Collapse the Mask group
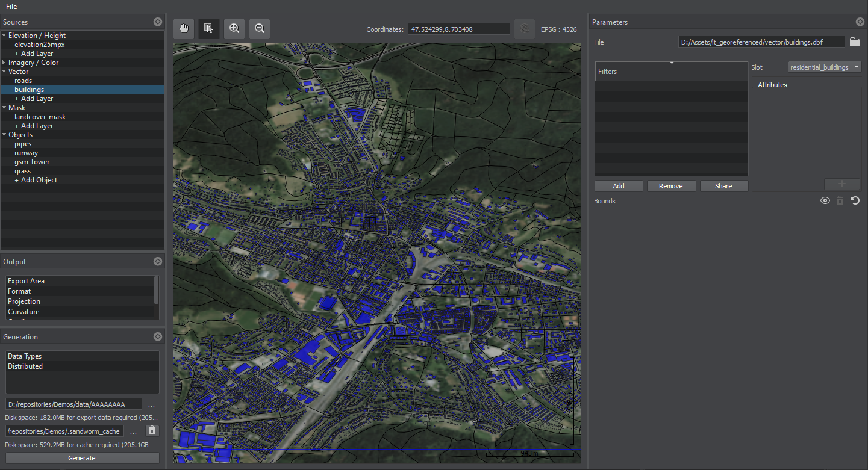 click(4, 108)
